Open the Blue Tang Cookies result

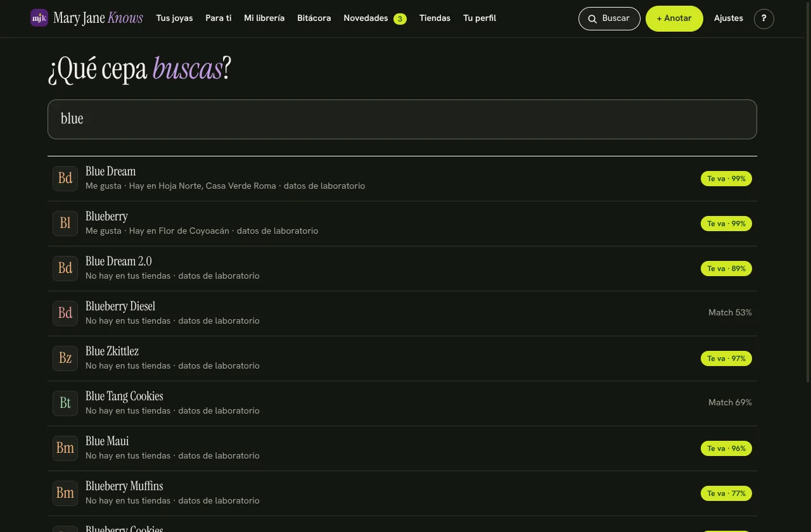coord(402,403)
